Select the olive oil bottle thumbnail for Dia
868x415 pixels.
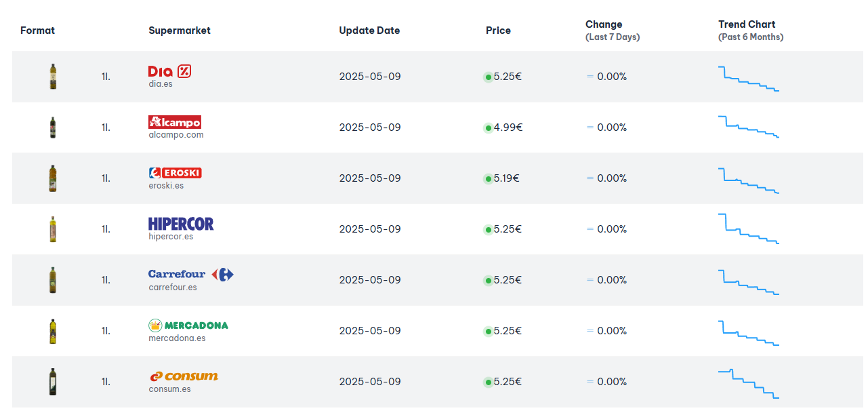pos(53,77)
